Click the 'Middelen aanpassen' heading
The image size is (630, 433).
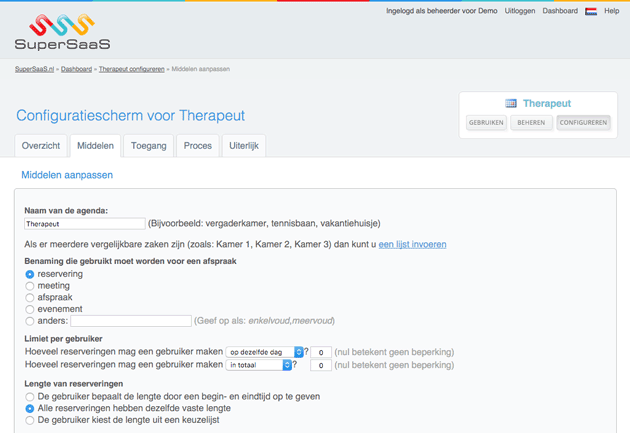(67, 175)
